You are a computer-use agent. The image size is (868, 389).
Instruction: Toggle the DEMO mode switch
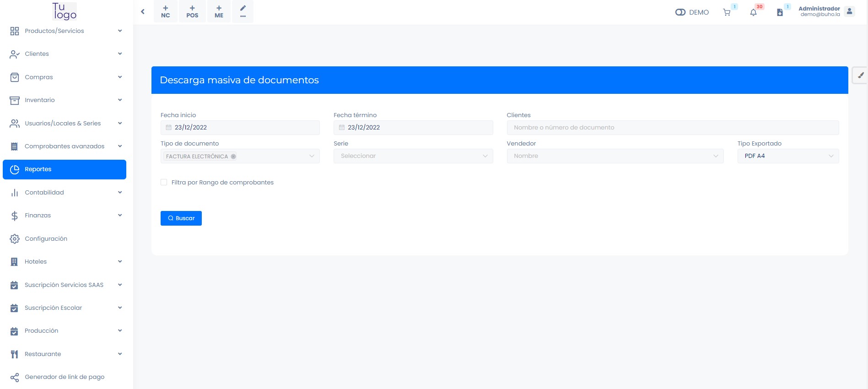[680, 12]
